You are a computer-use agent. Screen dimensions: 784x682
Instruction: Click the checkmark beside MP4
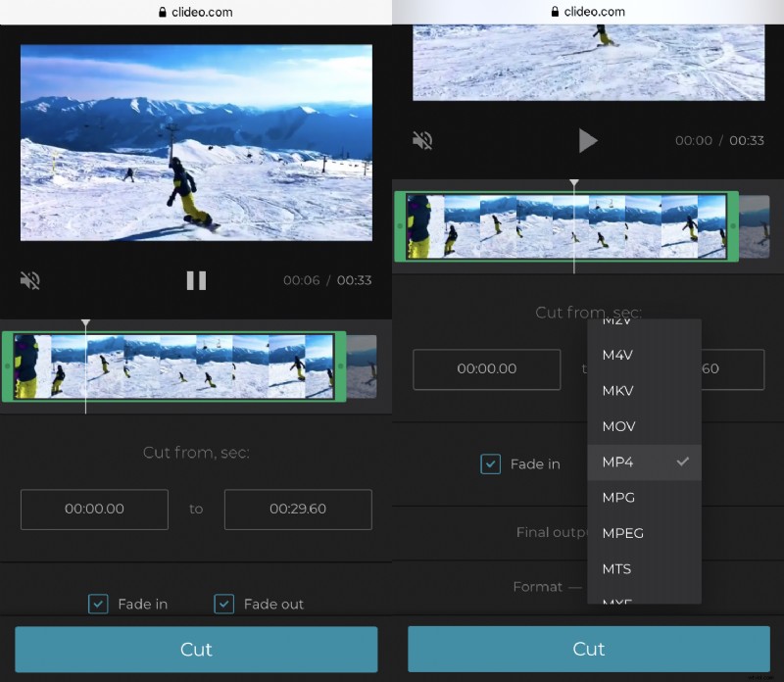point(683,463)
